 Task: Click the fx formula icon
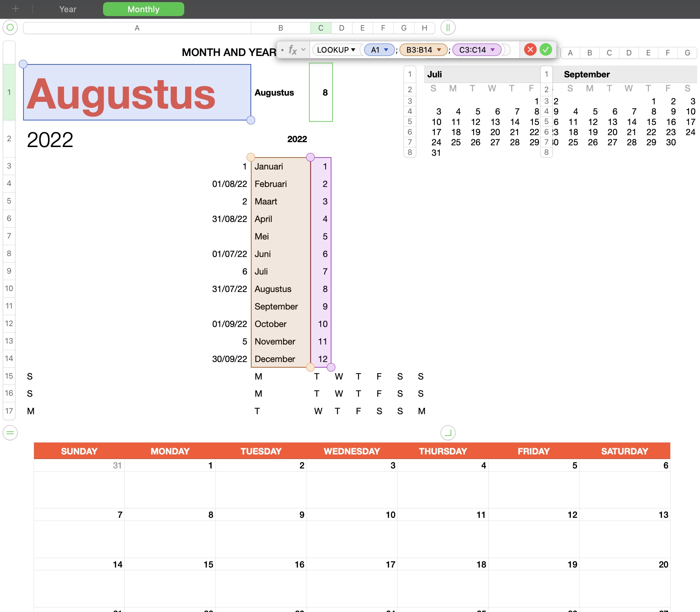293,50
